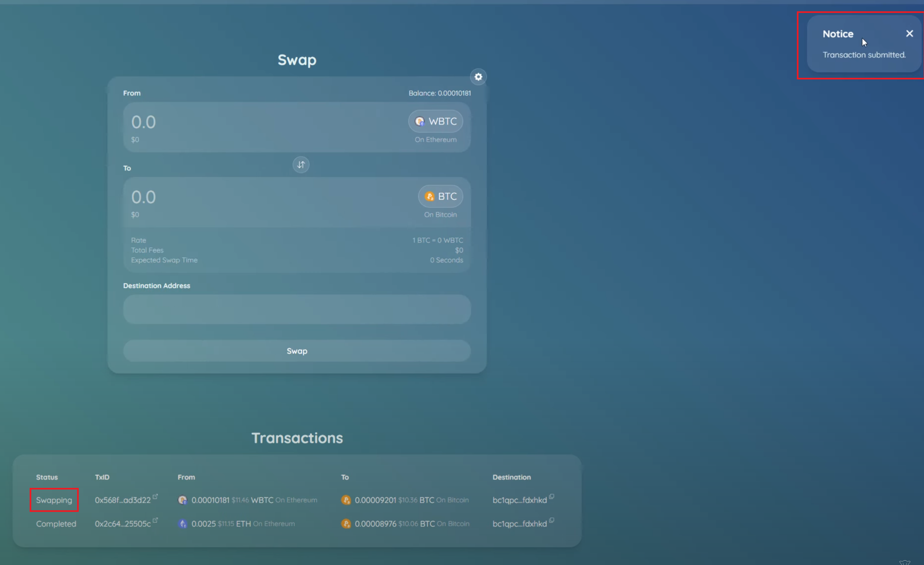Close the Notice popup
This screenshot has width=924, height=565.
pyautogui.click(x=909, y=34)
